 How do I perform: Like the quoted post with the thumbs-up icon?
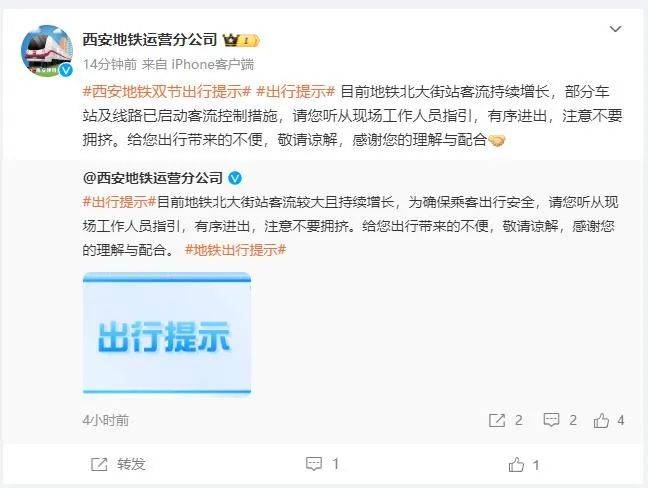601,420
